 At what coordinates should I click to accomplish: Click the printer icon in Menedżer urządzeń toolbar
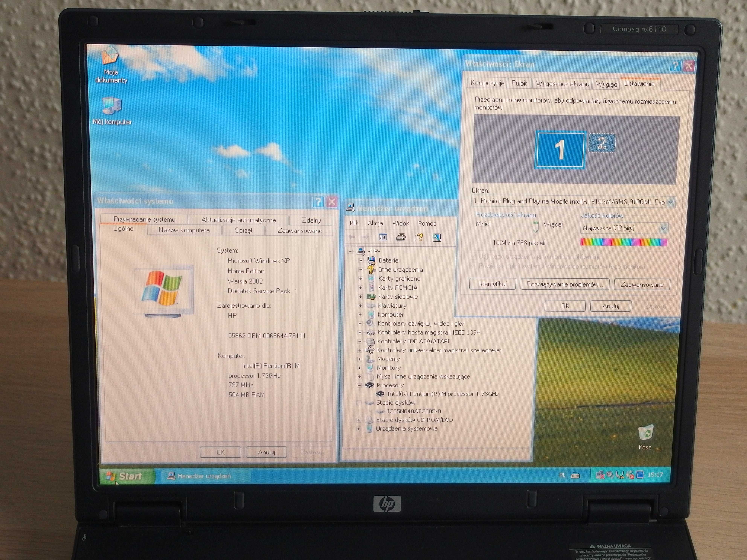point(401,237)
